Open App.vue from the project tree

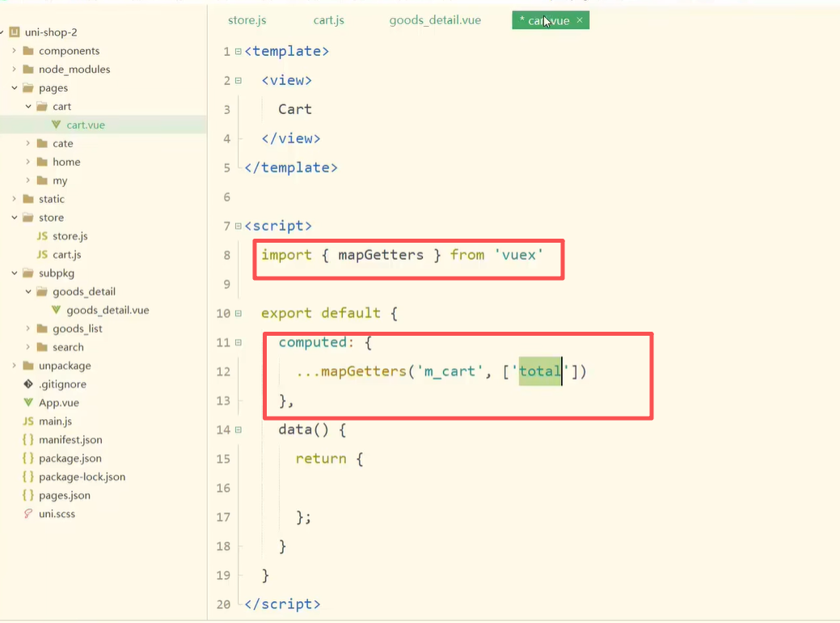click(59, 403)
